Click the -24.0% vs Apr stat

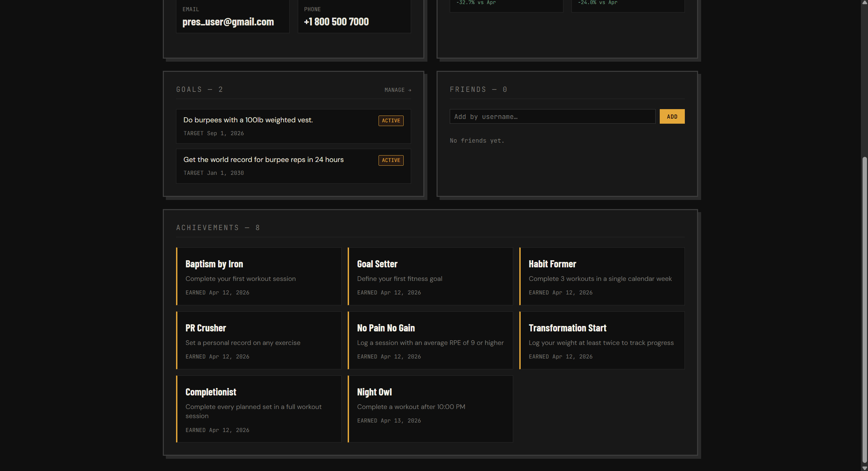(x=597, y=3)
